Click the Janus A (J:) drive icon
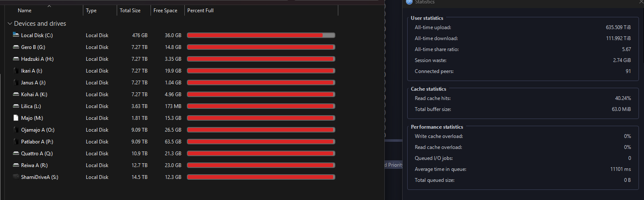644x200 pixels. click(16, 82)
